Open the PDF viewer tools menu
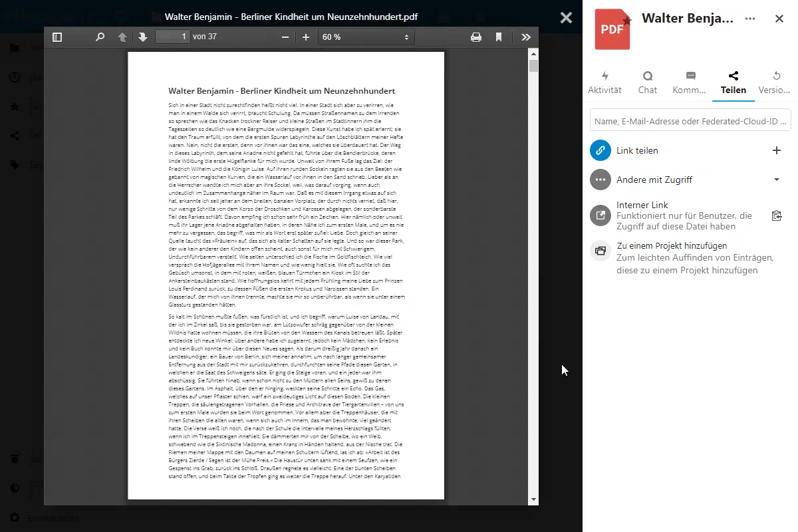Screen dimensions: 798x532 [526, 37]
